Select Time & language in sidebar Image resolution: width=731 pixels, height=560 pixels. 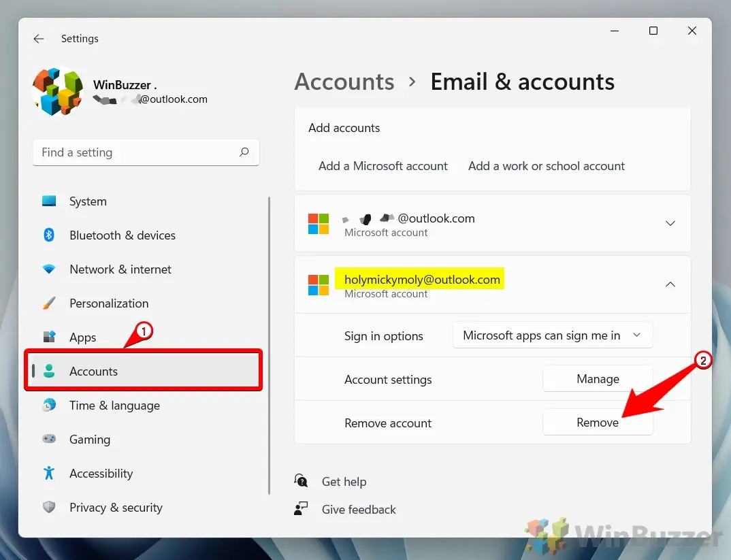[x=114, y=406]
